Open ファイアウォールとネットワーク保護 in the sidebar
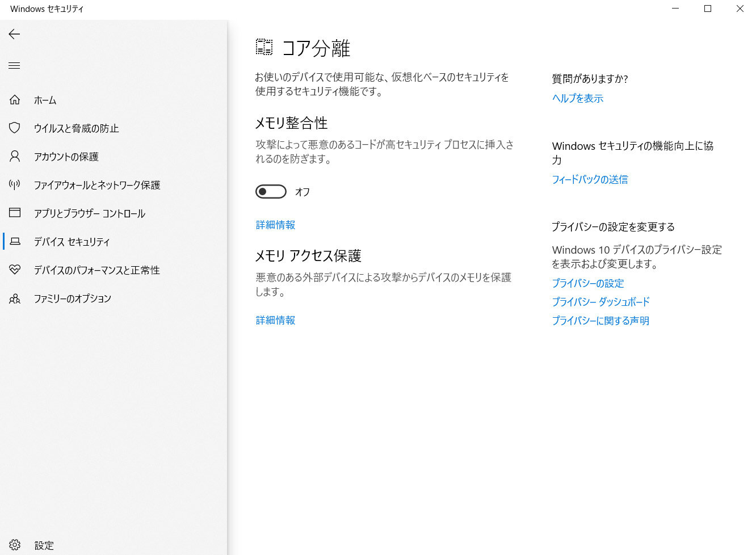The height and width of the screenshot is (555, 756). tap(114, 185)
